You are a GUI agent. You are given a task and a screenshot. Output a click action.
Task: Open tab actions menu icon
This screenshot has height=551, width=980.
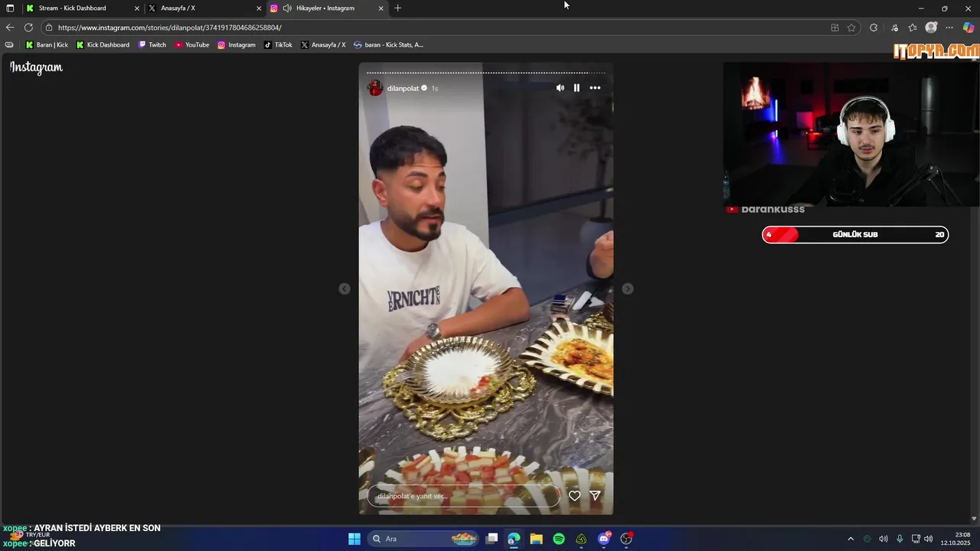pos(10,8)
